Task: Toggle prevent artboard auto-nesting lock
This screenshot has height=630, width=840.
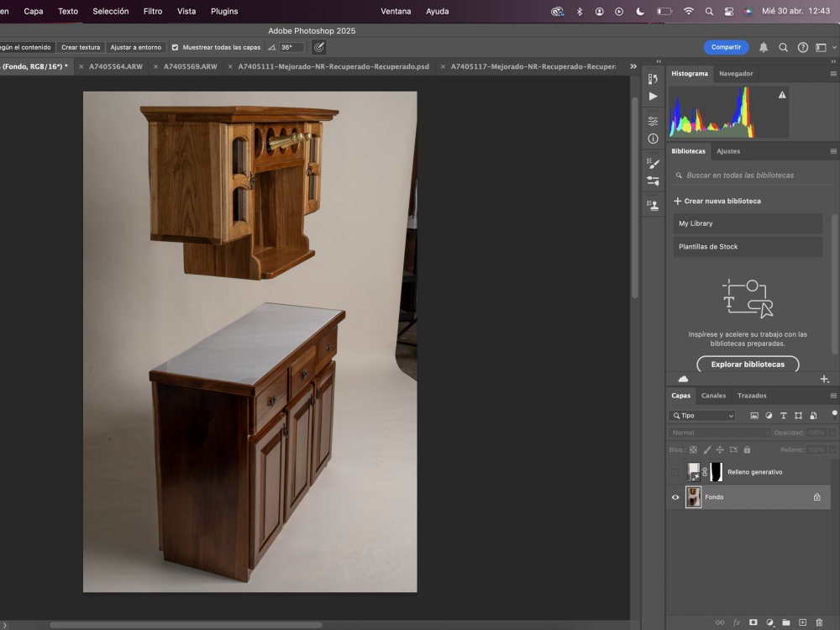Action: click(x=733, y=449)
